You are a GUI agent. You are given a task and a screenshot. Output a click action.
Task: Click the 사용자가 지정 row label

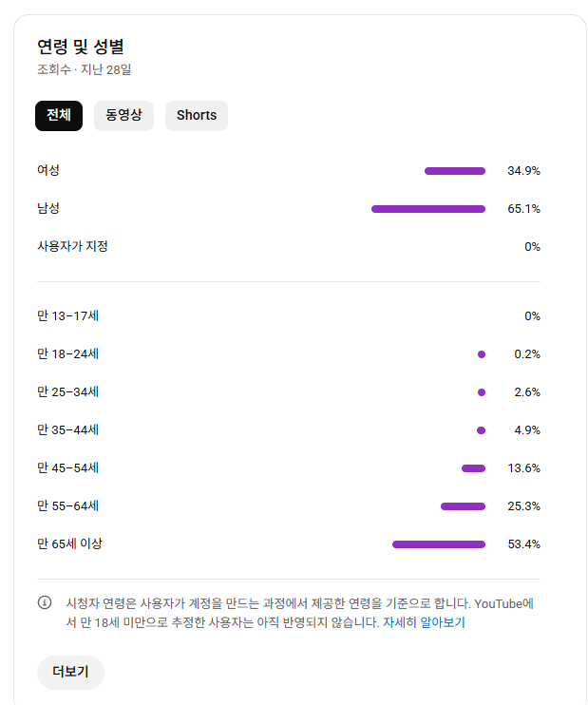click(x=72, y=246)
